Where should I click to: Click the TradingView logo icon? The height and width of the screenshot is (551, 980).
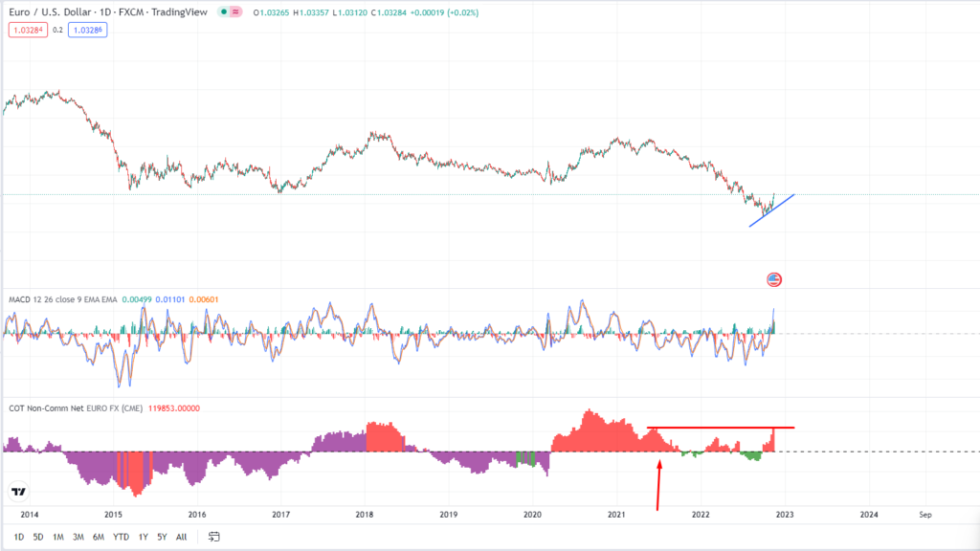click(x=17, y=493)
